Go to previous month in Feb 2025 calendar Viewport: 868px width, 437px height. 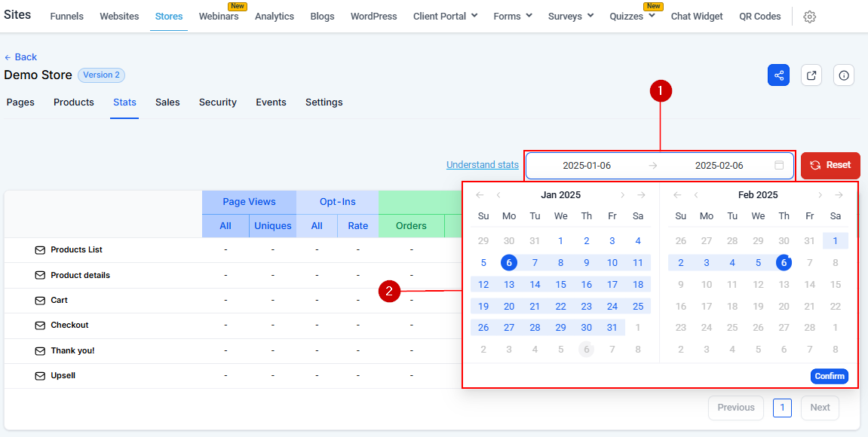tap(696, 194)
